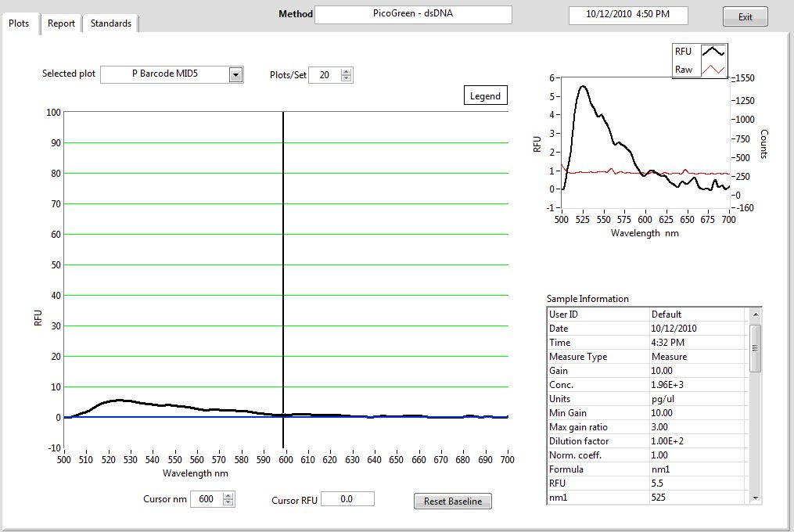Click the Method field PicoGreen - dsDNA
Viewport: 794px width, 532px height.
point(413,14)
